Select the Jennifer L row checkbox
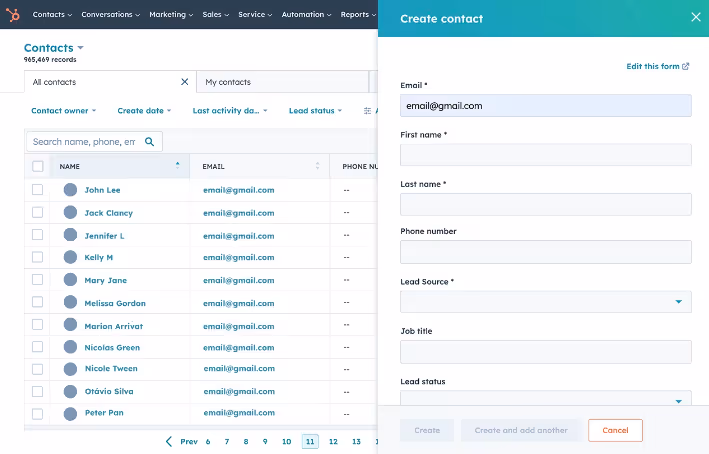The image size is (709, 454). [x=38, y=235]
